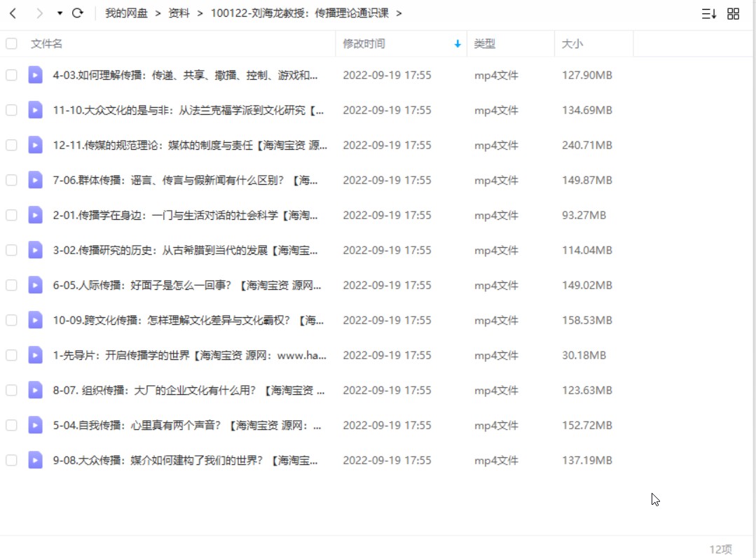This screenshot has width=756, height=558.
Task: Check the box for 1-先导片
Action: (x=12, y=355)
